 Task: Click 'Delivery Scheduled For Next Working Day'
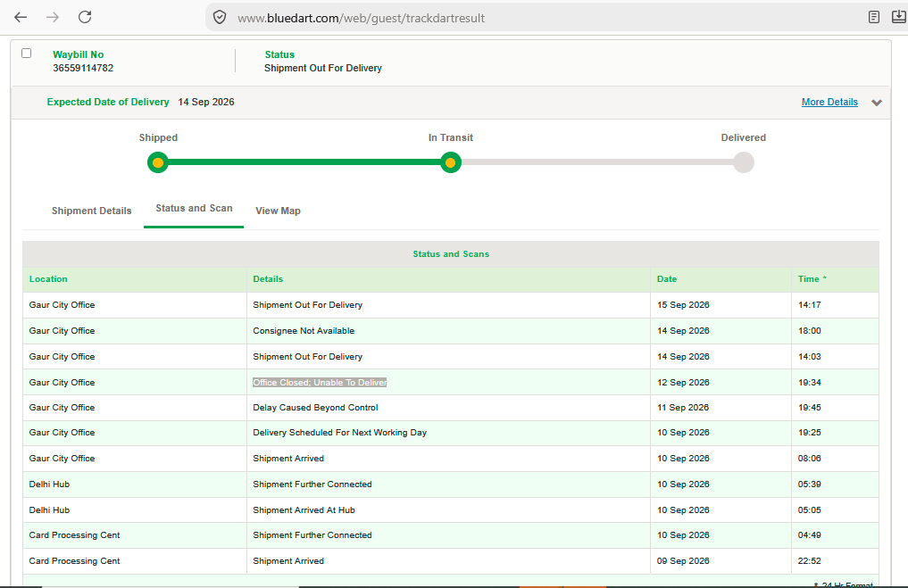[340, 433]
